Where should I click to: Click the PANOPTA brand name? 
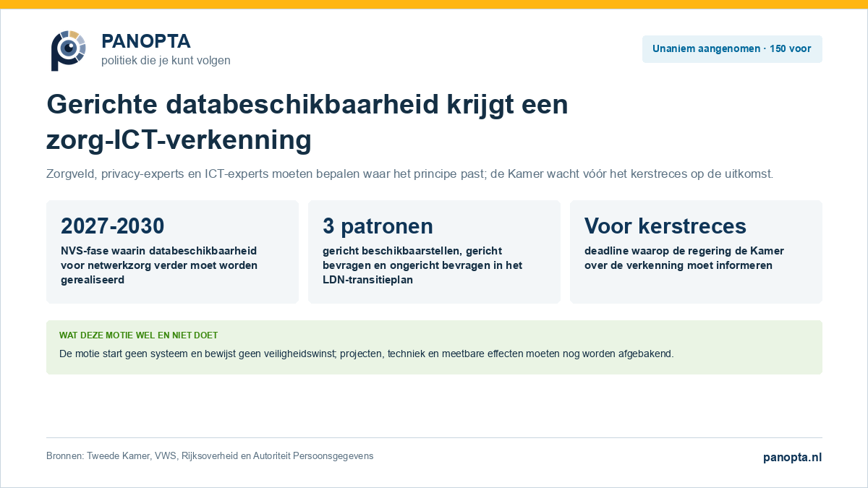[146, 41]
